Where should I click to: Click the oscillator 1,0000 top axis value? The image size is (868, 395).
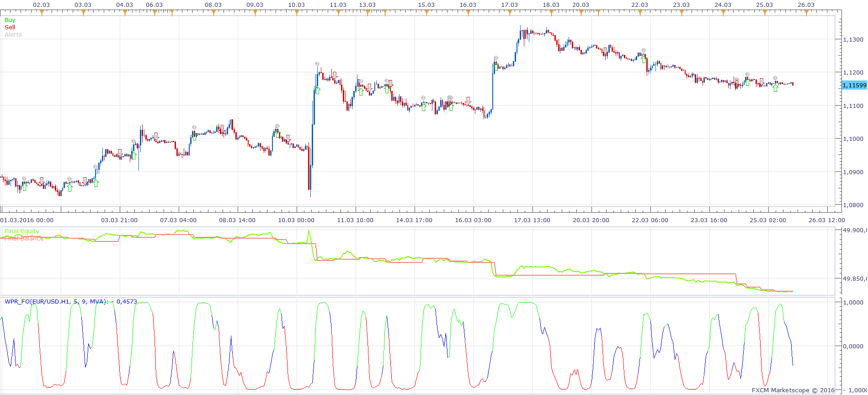tap(853, 303)
